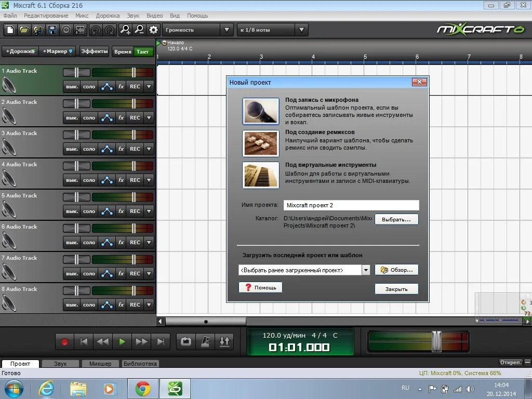Open the +Дорожка add track button
Viewport: 532px width, 399px height.
(20, 51)
